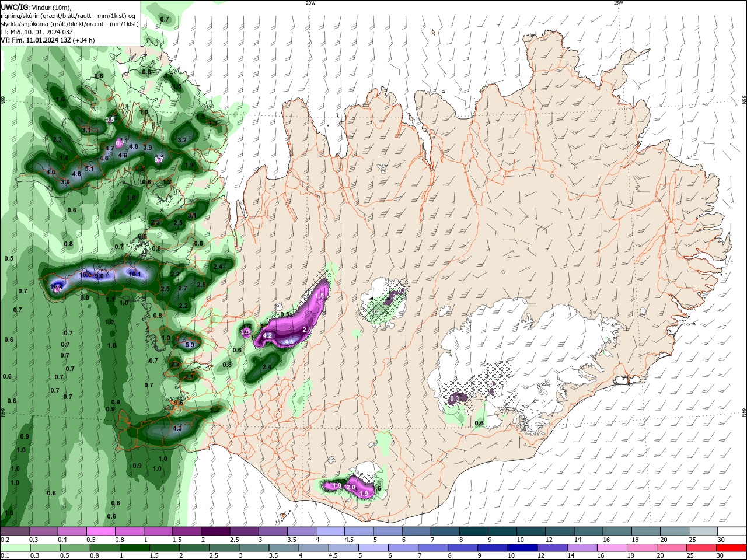Screen dimensions: 747x560
Task: Click the '4.8' precipitation value on the map
Action: [x=134, y=146]
